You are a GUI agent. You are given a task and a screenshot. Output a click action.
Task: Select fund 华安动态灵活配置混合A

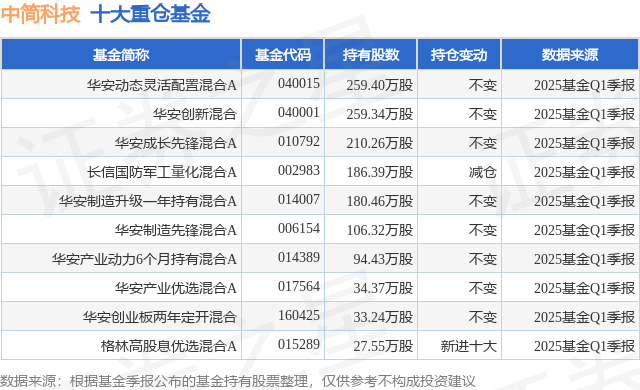pyautogui.click(x=162, y=85)
